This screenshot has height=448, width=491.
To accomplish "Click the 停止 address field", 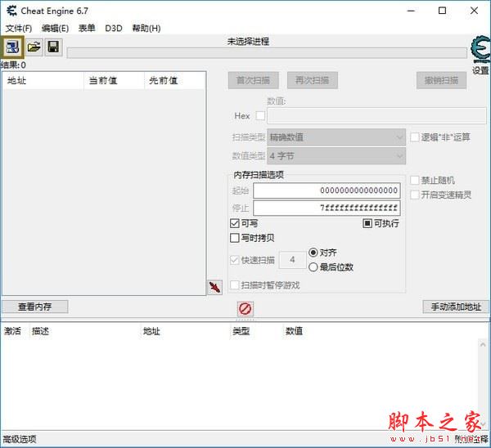I will tap(327, 208).
